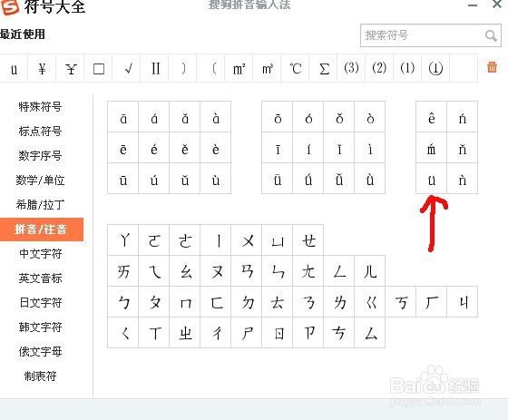Screen dimensions: 508x420
Task: Open the 标点符号 category
Action: click(40, 132)
